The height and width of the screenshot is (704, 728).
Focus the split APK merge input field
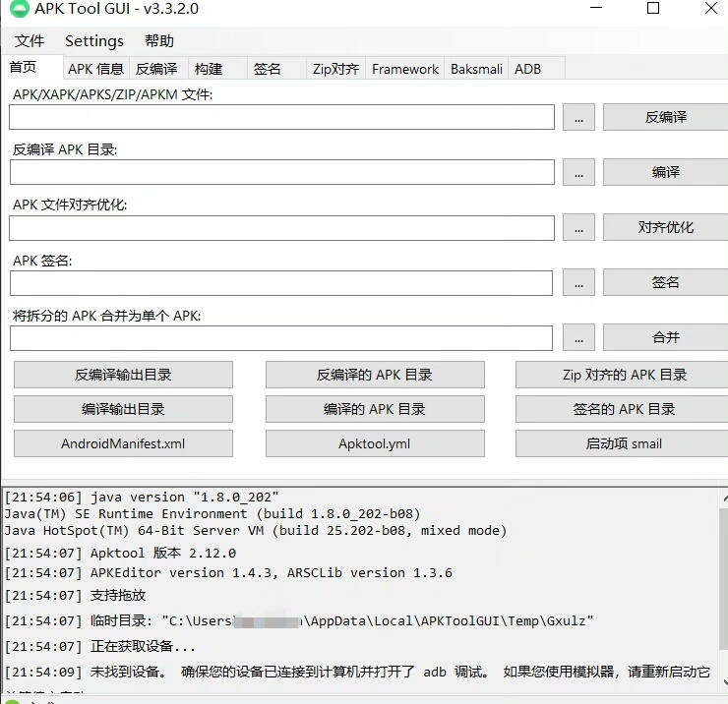coord(281,338)
